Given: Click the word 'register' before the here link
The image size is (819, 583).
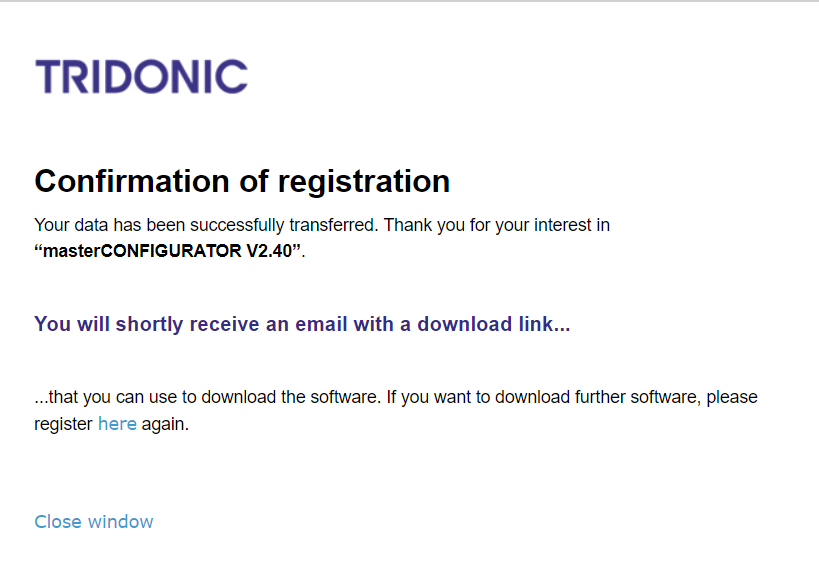Looking at the screenshot, I should click(x=63, y=424).
